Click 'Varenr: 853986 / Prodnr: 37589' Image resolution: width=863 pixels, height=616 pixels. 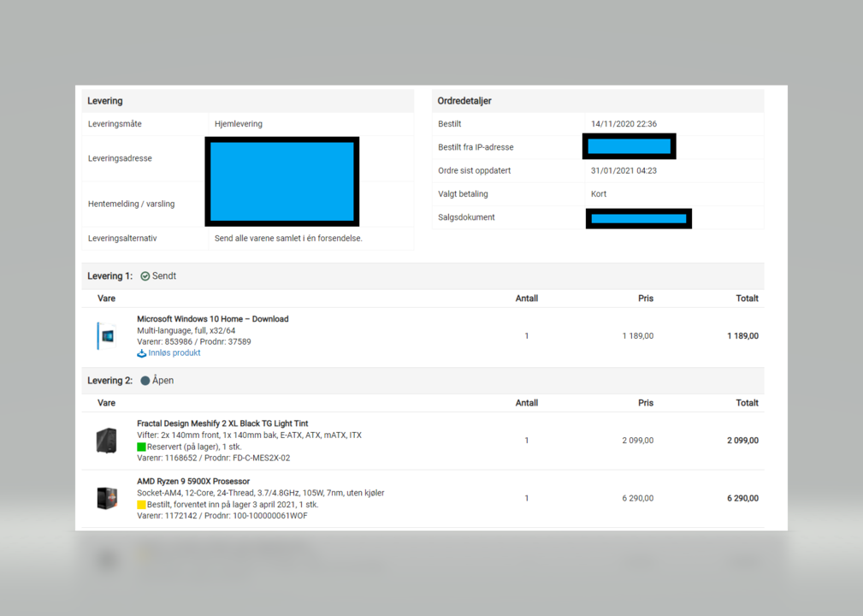tap(194, 342)
